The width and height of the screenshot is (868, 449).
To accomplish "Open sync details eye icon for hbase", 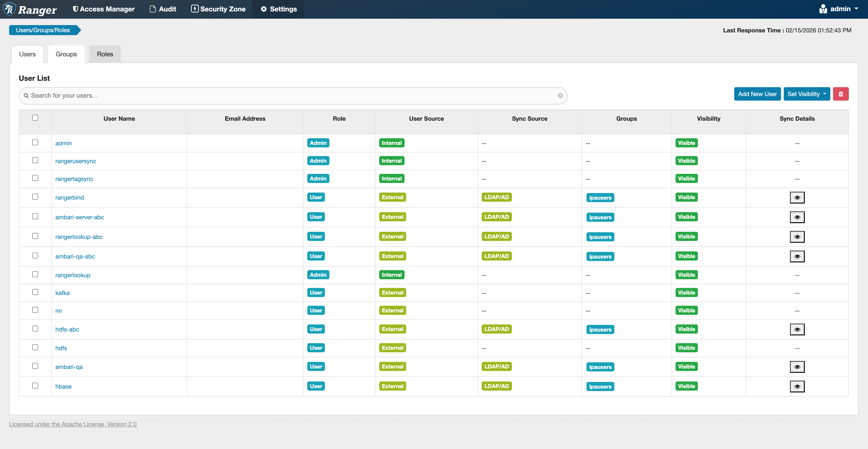I will click(x=797, y=386).
